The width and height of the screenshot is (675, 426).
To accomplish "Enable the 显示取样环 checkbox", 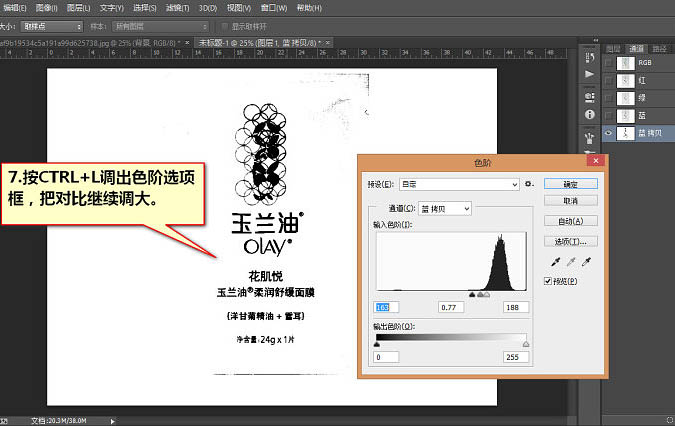I will (x=225, y=27).
